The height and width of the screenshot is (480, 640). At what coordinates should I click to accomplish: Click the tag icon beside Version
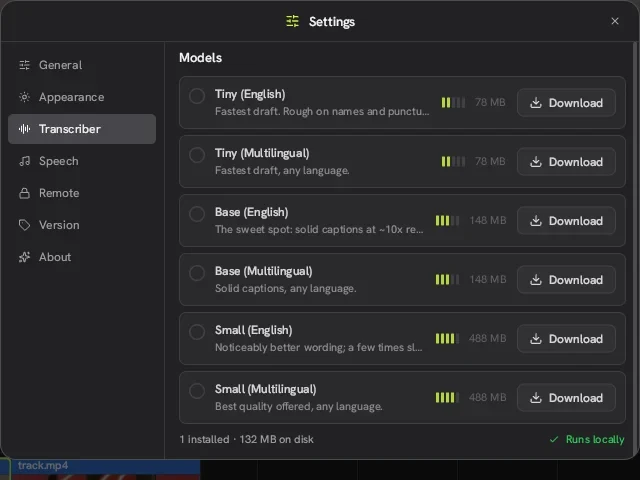[24, 225]
